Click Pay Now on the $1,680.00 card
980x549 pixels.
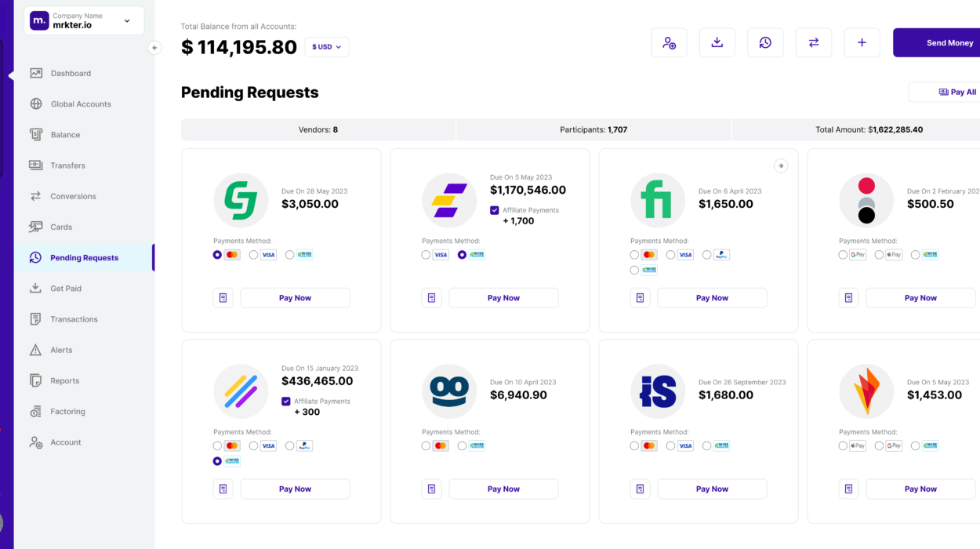coord(712,489)
